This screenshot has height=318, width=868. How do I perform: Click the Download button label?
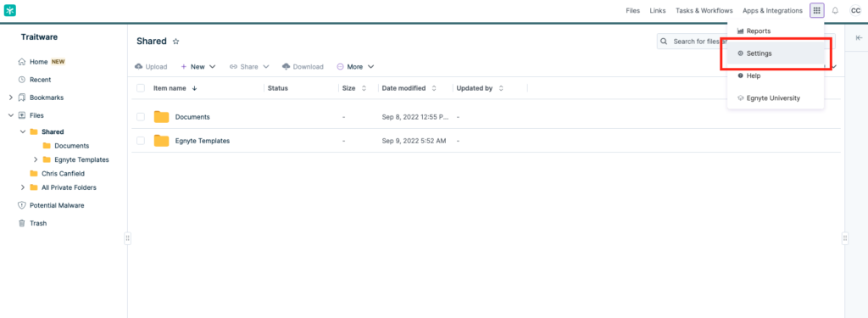pyautogui.click(x=308, y=66)
